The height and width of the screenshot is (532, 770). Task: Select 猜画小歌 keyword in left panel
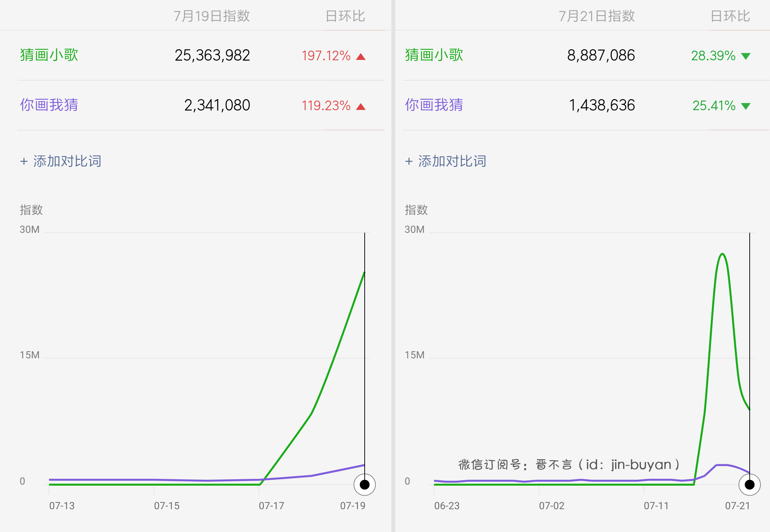point(49,55)
